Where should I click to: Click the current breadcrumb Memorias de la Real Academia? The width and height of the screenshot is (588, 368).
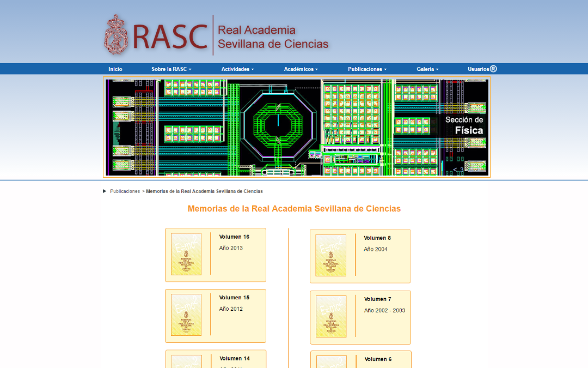(204, 191)
